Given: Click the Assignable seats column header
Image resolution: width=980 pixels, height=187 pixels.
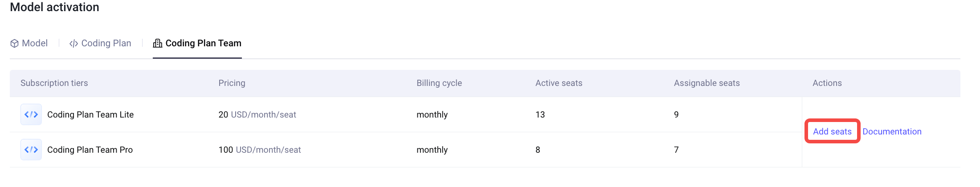Looking at the screenshot, I should pos(706,83).
